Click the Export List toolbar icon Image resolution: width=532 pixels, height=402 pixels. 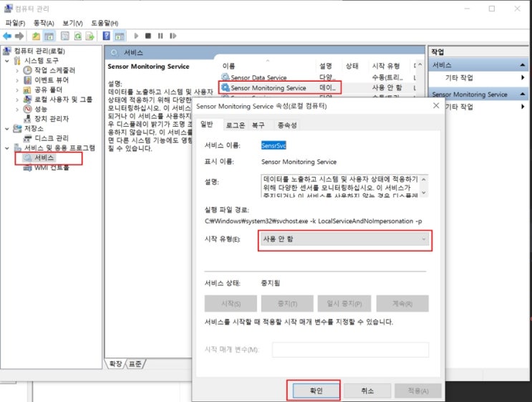(90, 36)
